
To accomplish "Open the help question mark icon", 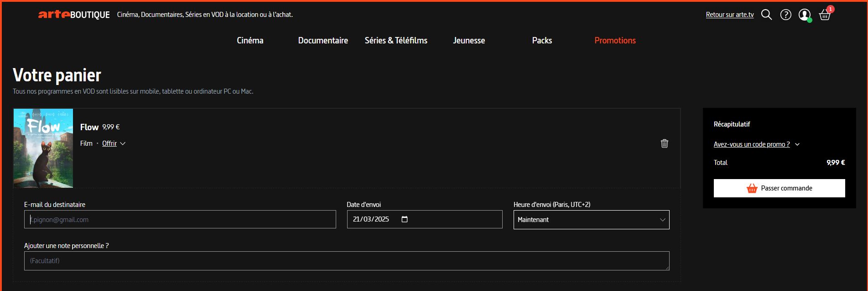I will coord(785,15).
